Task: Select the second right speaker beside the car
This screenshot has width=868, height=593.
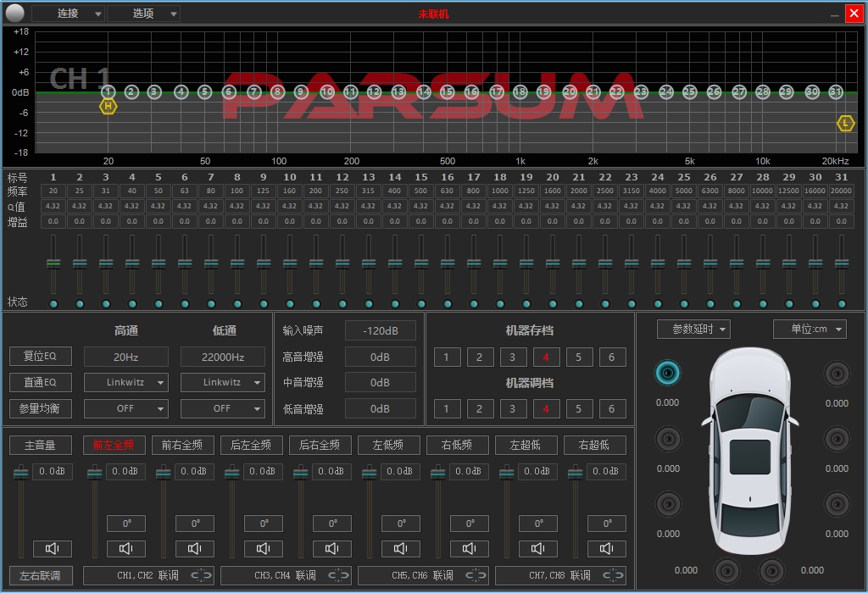Action: pyautogui.click(x=837, y=439)
